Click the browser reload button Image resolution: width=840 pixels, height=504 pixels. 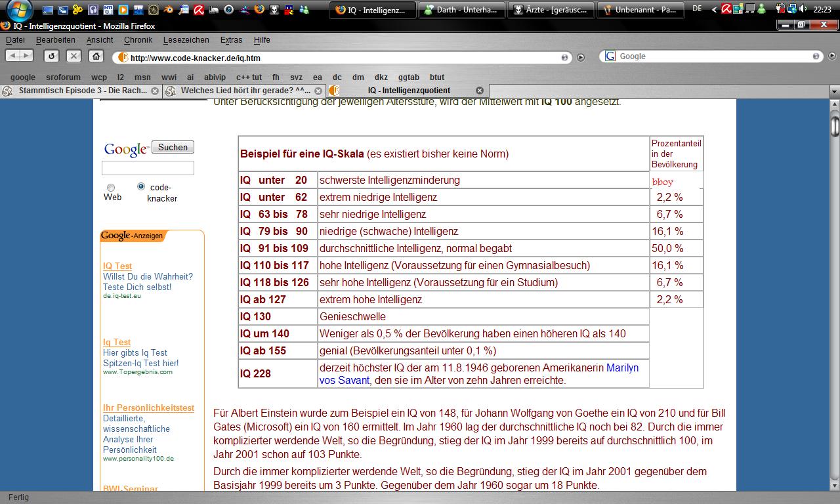pos(51,56)
